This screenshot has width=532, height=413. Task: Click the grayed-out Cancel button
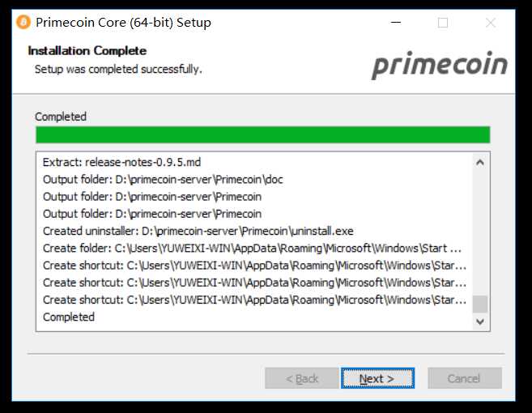465,378
